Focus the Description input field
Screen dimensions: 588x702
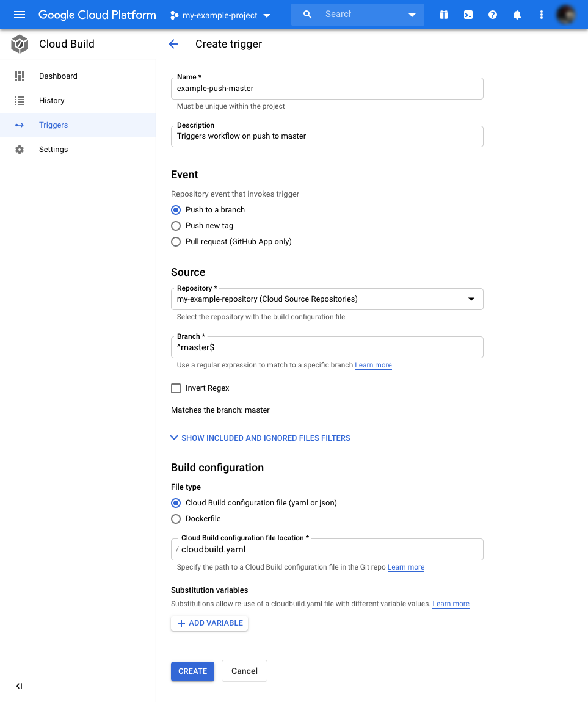tap(327, 136)
